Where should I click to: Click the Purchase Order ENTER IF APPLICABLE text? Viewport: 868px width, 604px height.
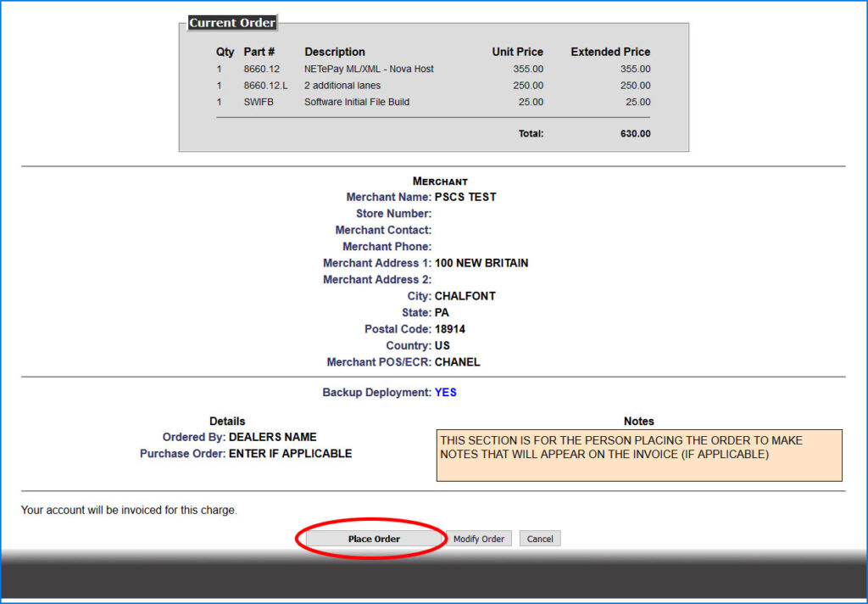point(291,454)
